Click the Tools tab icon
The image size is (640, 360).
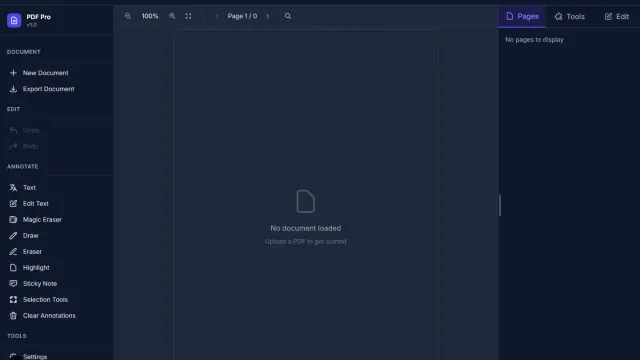pyautogui.click(x=558, y=16)
